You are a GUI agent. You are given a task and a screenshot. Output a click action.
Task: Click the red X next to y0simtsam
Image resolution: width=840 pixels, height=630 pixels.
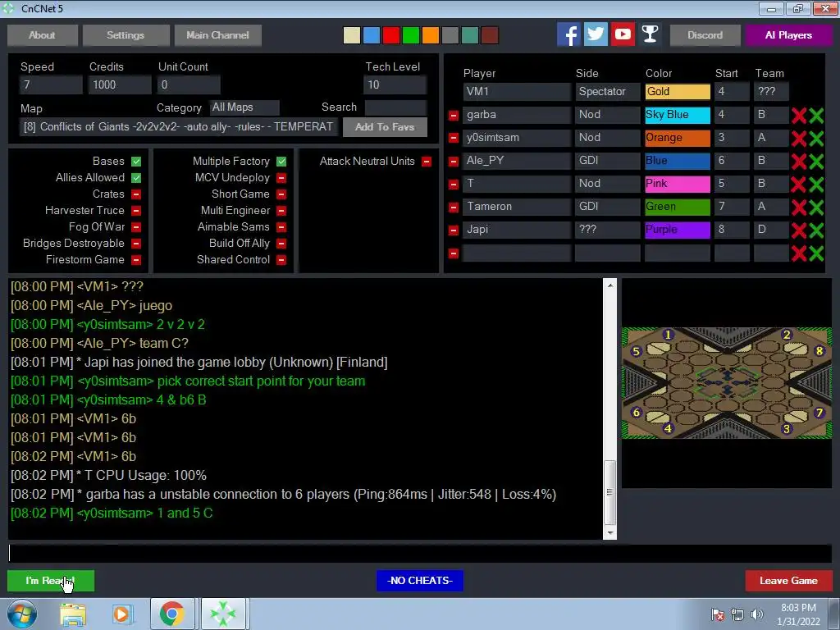pyautogui.click(x=799, y=138)
